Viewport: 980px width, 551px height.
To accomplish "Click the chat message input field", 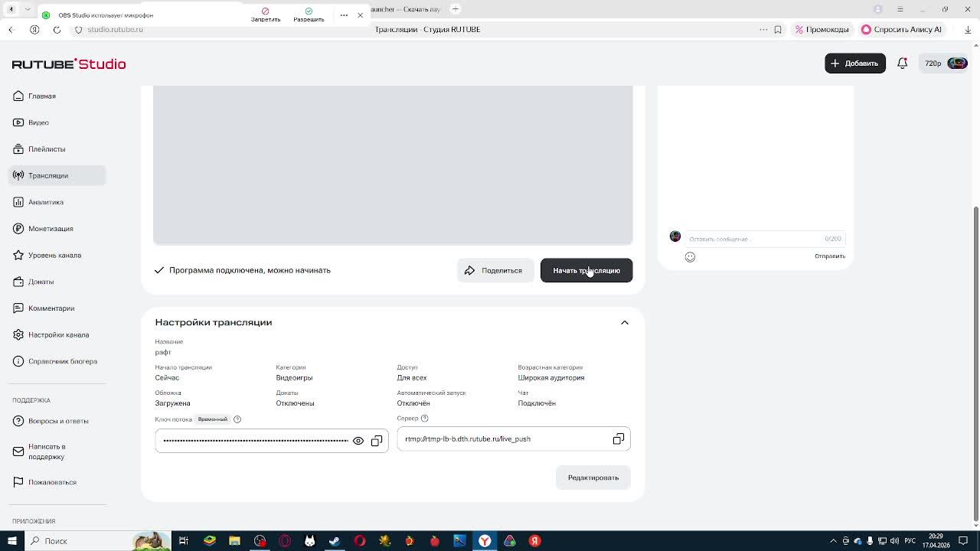I will coord(754,239).
